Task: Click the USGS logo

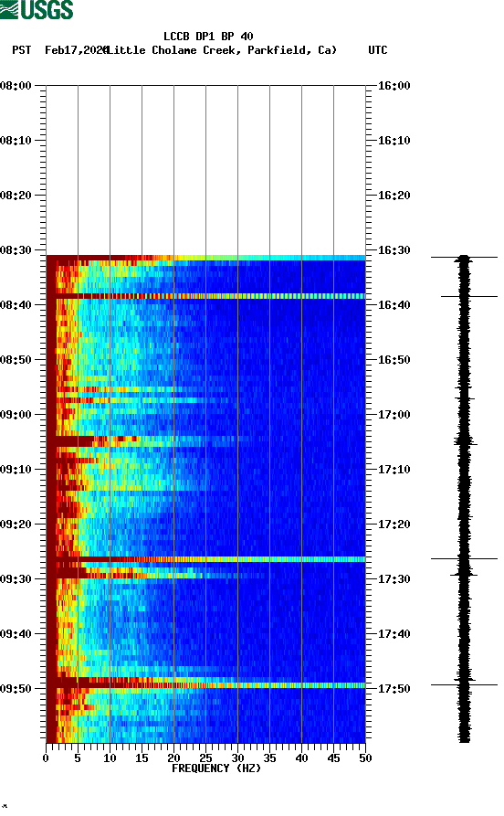Action: click(37, 9)
